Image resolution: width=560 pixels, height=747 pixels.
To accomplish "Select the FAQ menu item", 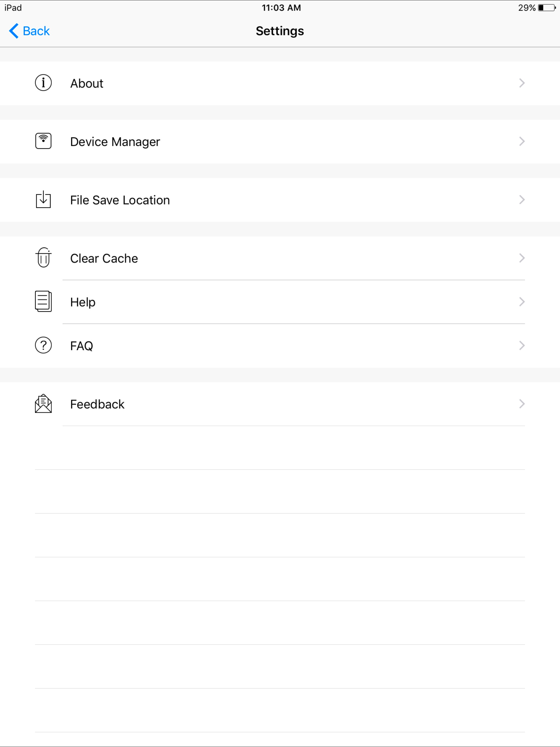I will pyautogui.click(x=280, y=346).
